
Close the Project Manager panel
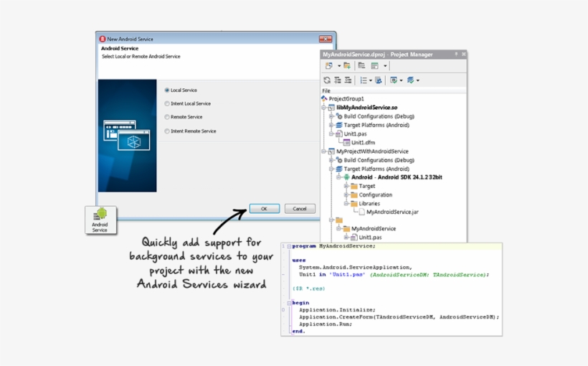click(x=463, y=54)
